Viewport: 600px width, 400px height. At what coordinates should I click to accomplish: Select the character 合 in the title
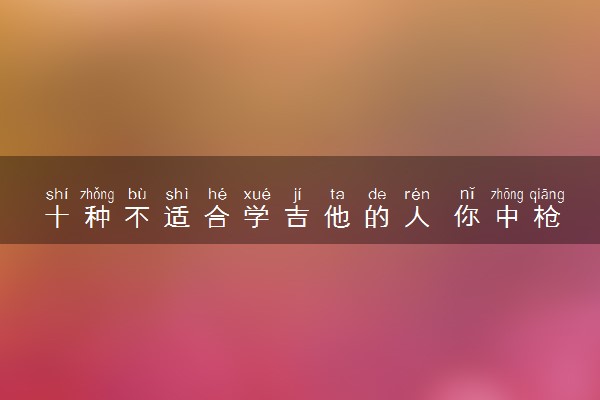[x=217, y=217]
